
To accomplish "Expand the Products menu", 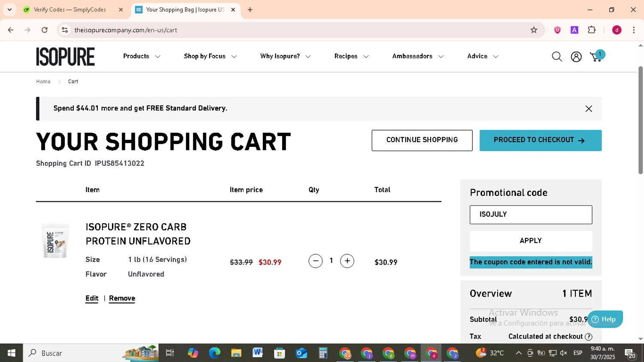I will (142, 56).
